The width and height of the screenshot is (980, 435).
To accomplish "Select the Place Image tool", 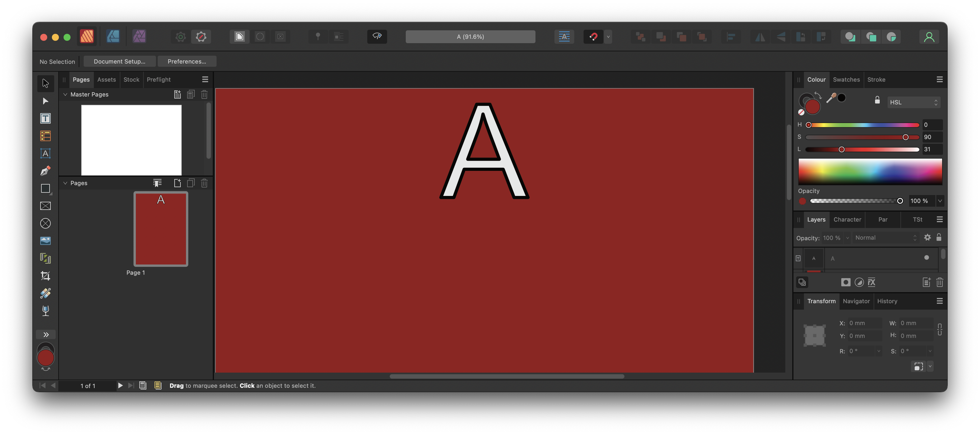I will [x=45, y=241].
